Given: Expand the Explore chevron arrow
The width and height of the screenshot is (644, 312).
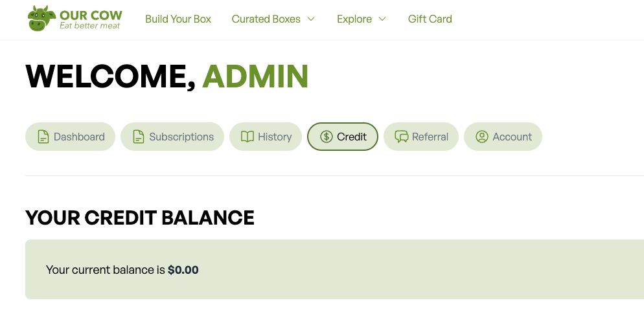Looking at the screenshot, I should click(382, 19).
